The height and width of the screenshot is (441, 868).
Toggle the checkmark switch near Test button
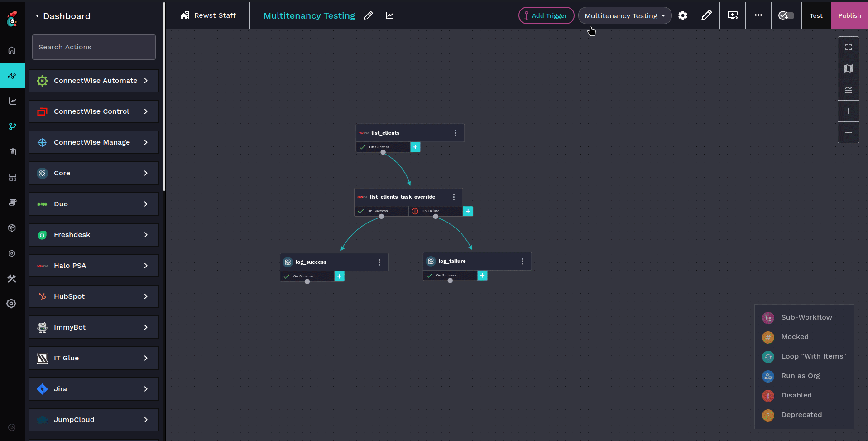coord(786,15)
